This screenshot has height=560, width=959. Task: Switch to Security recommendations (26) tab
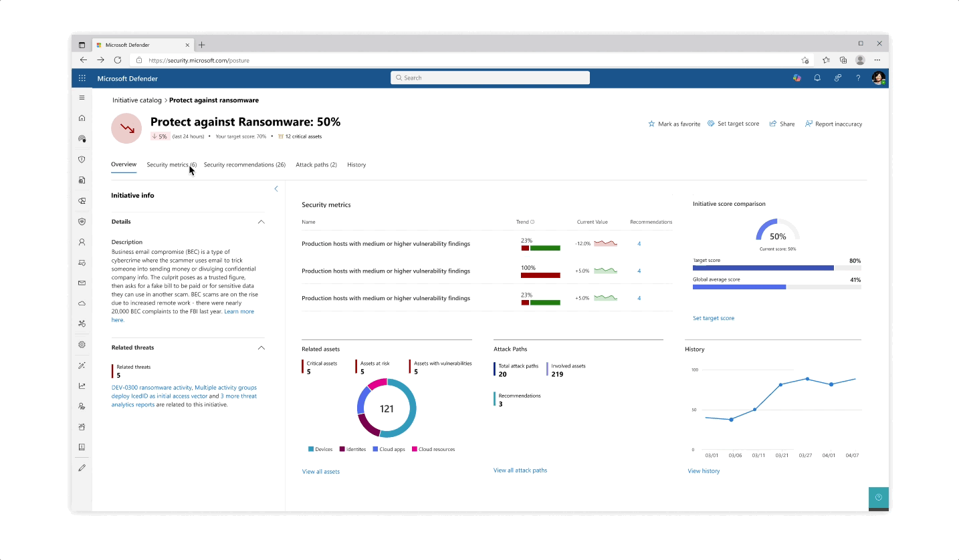tap(244, 164)
